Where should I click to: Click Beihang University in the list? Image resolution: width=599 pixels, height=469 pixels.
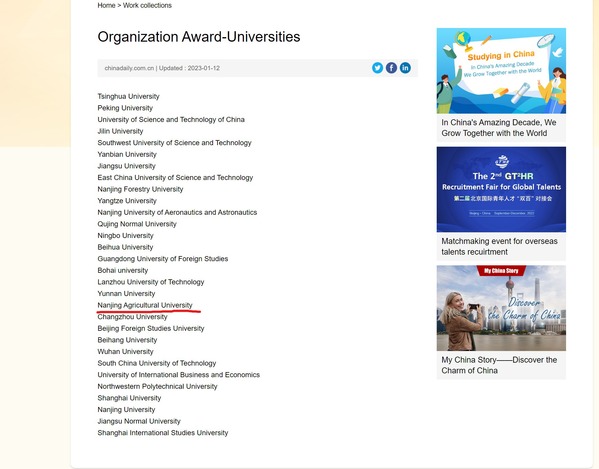127,340
